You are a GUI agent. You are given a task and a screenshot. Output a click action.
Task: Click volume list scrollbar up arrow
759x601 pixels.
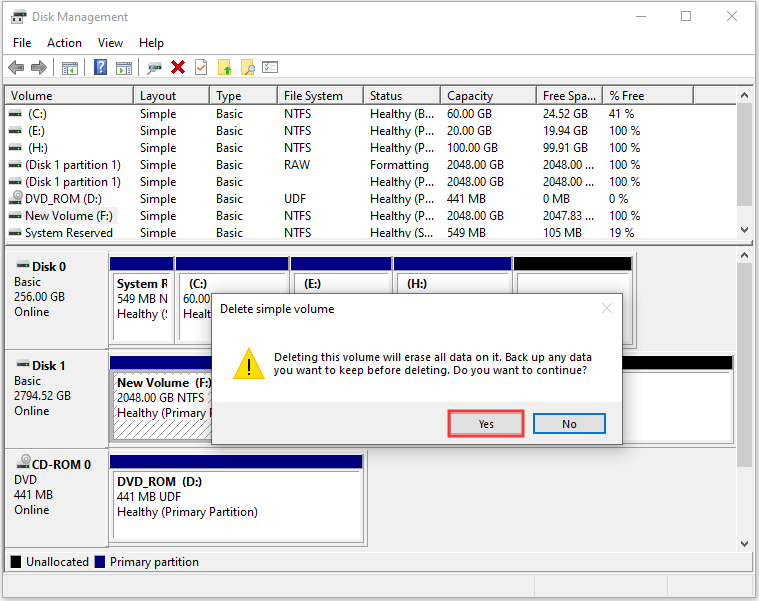click(x=744, y=96)
